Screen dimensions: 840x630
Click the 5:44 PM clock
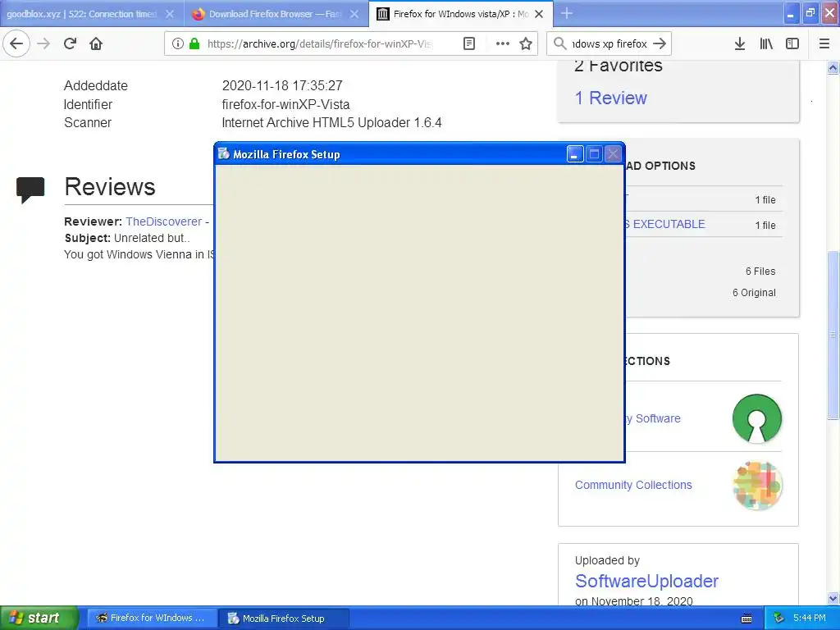pyautogui.click(x=810, y=619)
